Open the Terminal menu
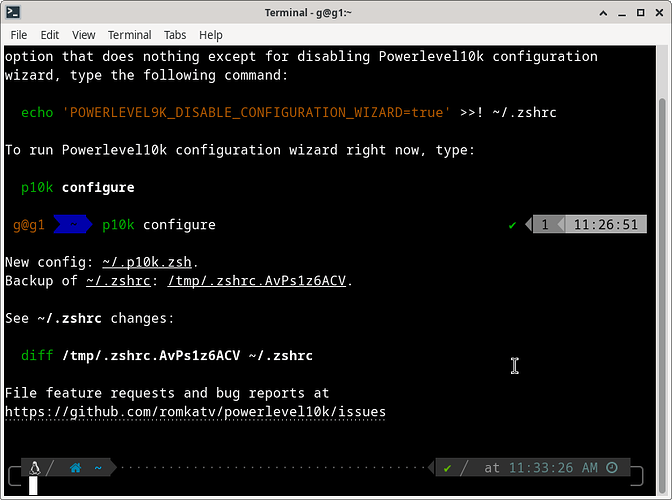Screen dimensions: 672x500 tap(129, 35)
